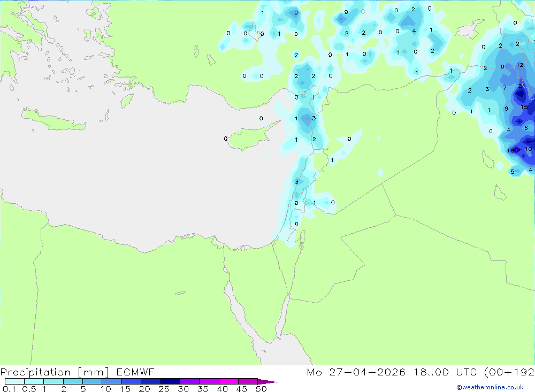Select the 10–15 mm legend swatch
This screenshot has height=392, width=535.
(112, 381)
